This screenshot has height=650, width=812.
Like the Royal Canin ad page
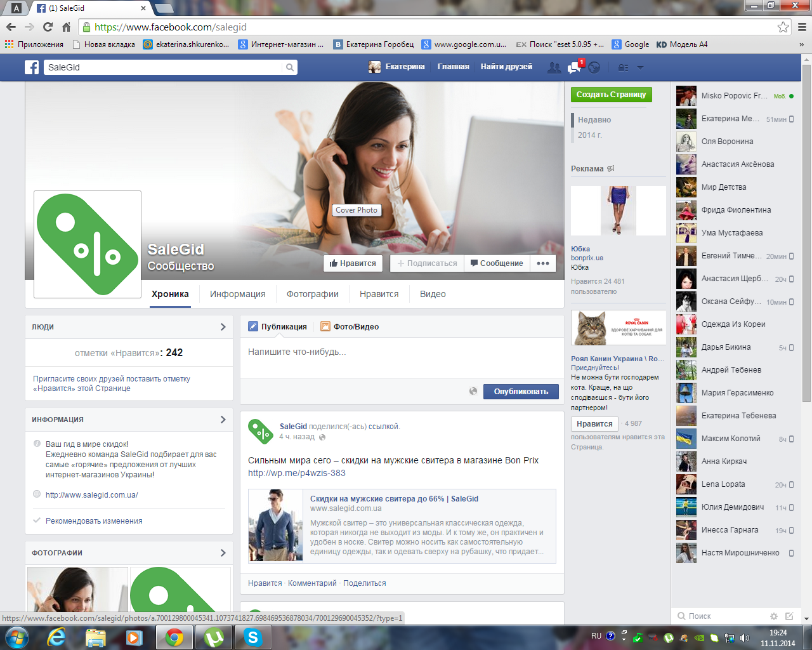(x=594, y=424)
